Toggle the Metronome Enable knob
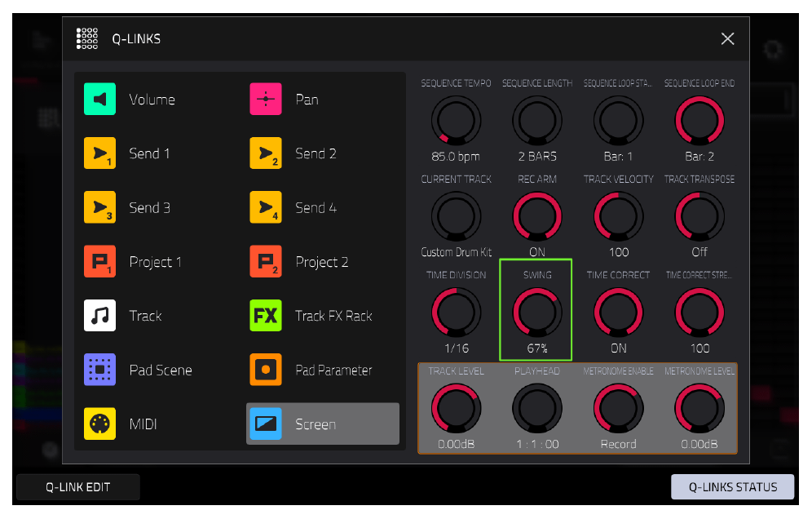Viewport: 812px width, 519px height. click(618, 409)
